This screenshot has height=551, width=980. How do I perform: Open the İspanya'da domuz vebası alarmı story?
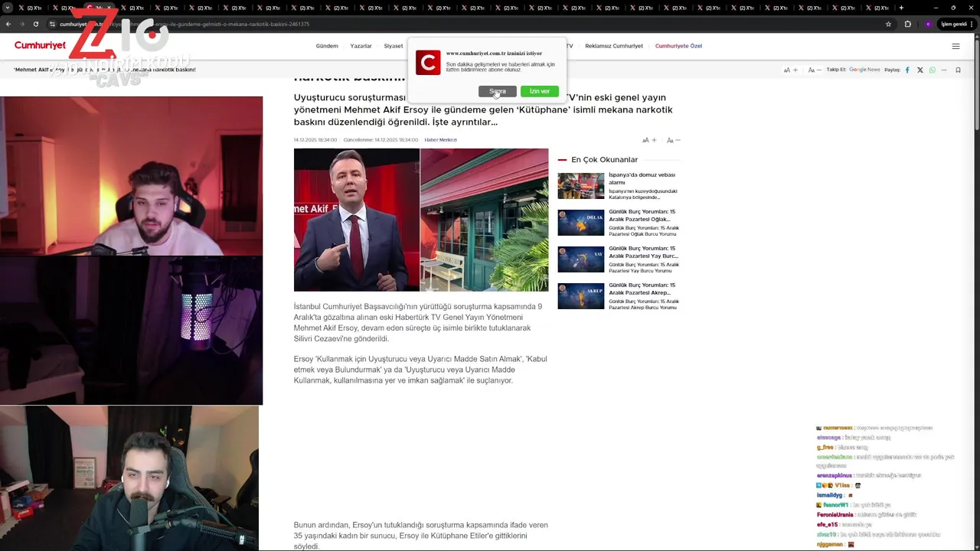(642, 178)
